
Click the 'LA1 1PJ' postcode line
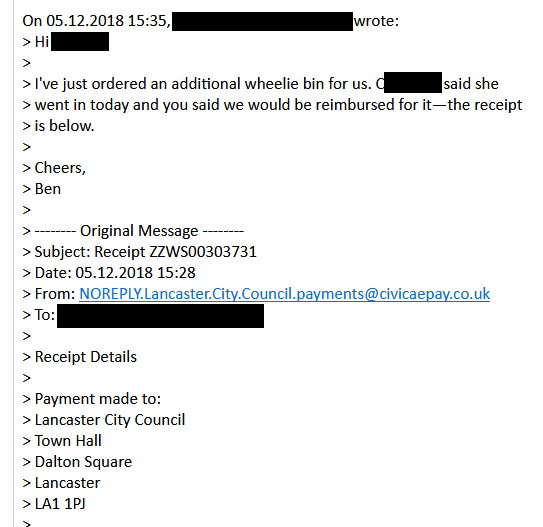(x=54, y=504)
